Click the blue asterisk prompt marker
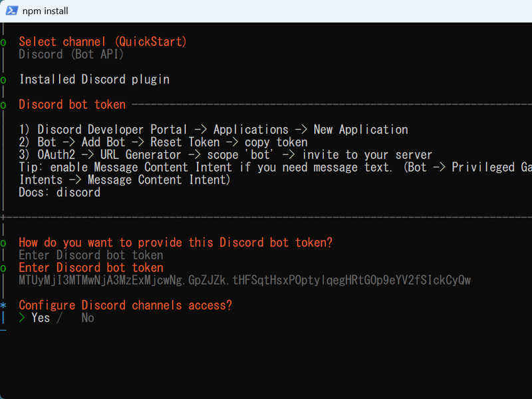The width and height of the screenshot is (532, 399). click(3, 305)
